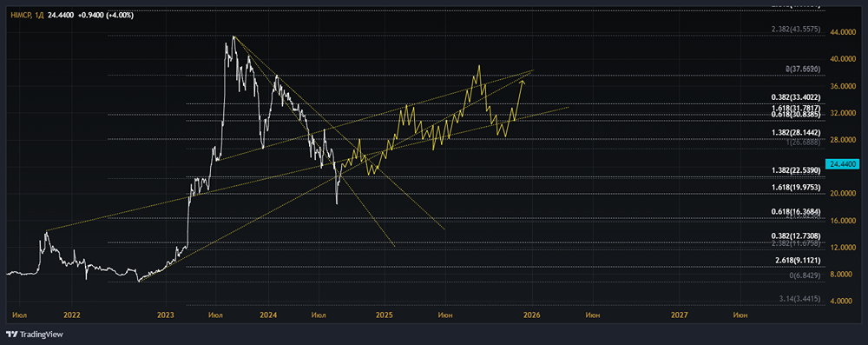Click the Июн label between 2026 and 2027
The image size is (868, 345).
(592, 315)
